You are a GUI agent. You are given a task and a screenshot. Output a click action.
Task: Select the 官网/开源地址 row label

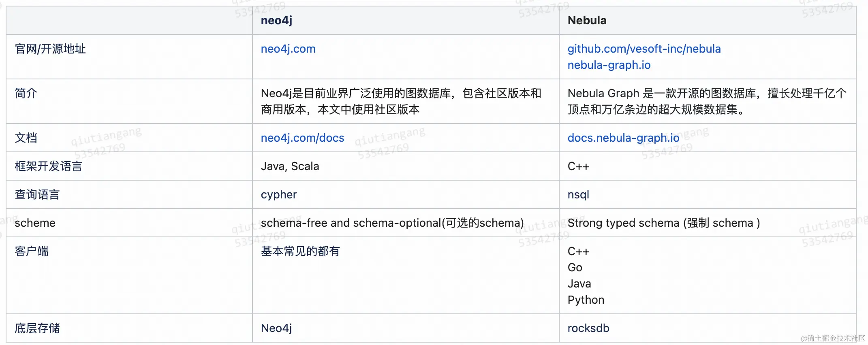tap(50, 49)
